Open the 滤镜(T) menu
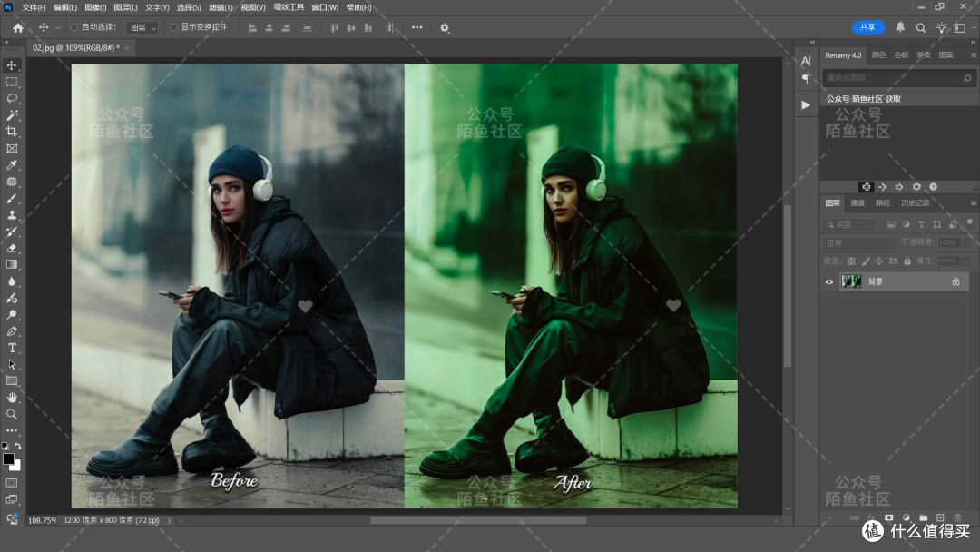Image resolution: width=980 pixels, height=552 pixels. pos(220,7)
